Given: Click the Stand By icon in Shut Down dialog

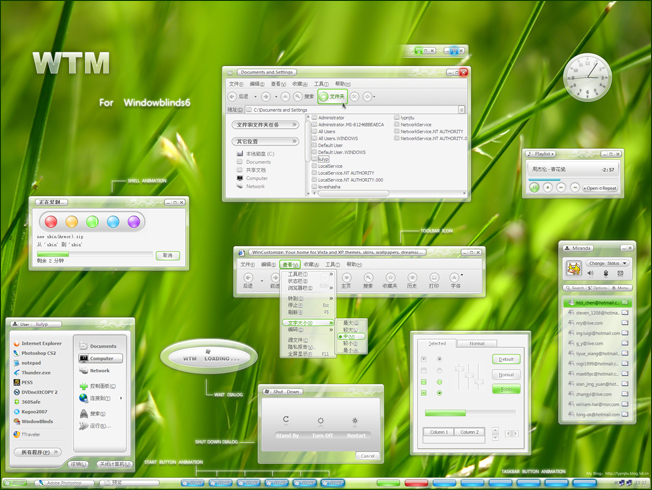Looking at the screenshot, I should (286, 419).
